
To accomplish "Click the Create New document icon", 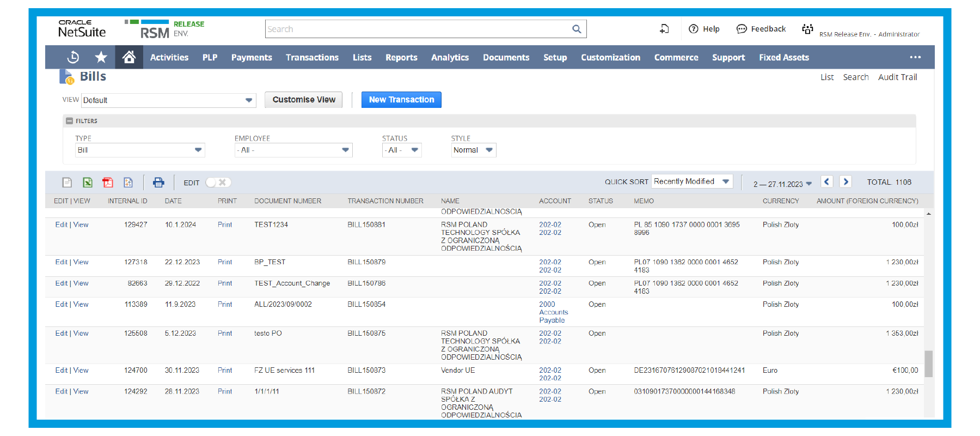I will pyautogui.click(x=664, y=29).
